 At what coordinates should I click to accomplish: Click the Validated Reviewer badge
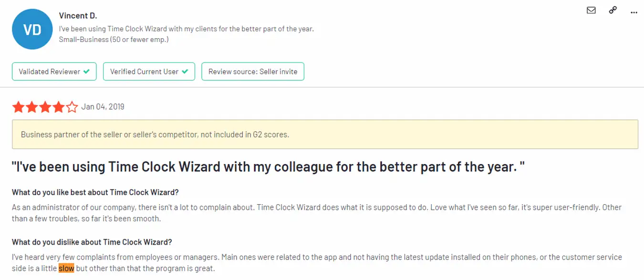pyautogui.click(x=54, y=71)
